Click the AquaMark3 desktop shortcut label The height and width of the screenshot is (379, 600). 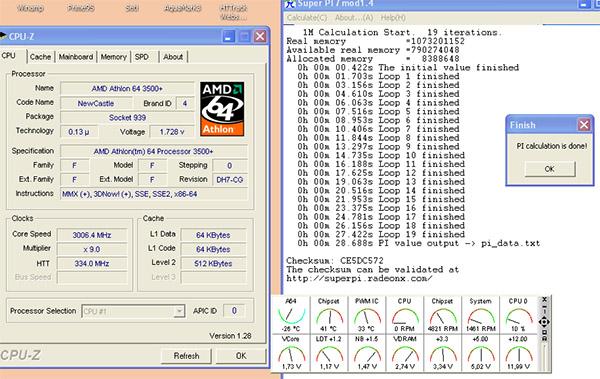183,8
